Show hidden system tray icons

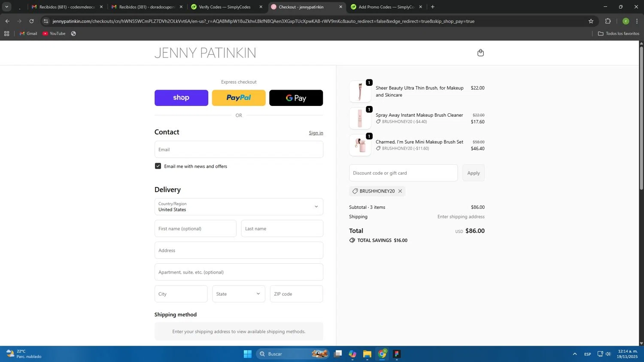[x=574, y=354]
